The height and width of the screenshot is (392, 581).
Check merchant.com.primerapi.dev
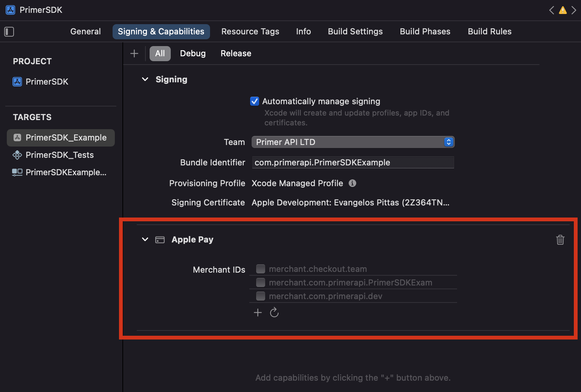coord(260,296)
